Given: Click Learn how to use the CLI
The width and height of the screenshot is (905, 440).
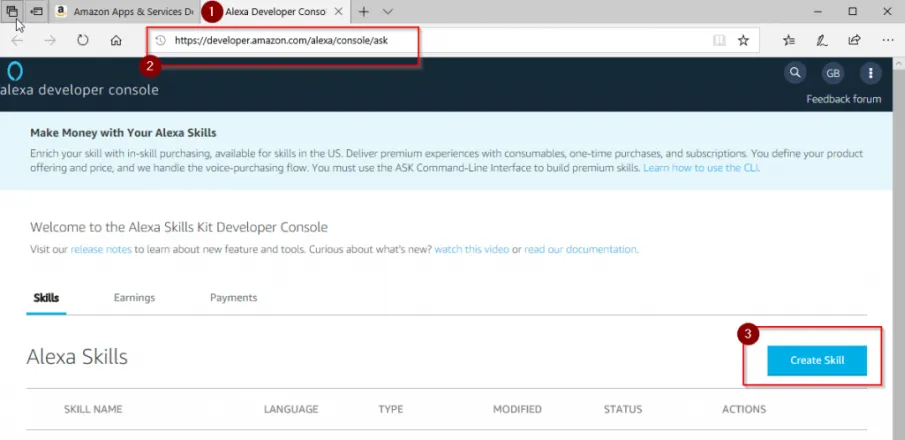Looking at the screenshot, I should (701, 168).
